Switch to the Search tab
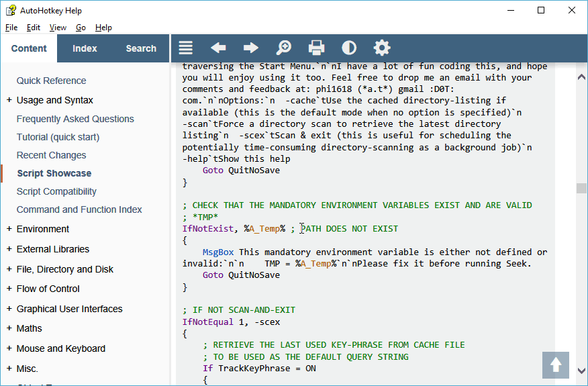The width and height of the screenshot is (588, 386). click(141, 48)
